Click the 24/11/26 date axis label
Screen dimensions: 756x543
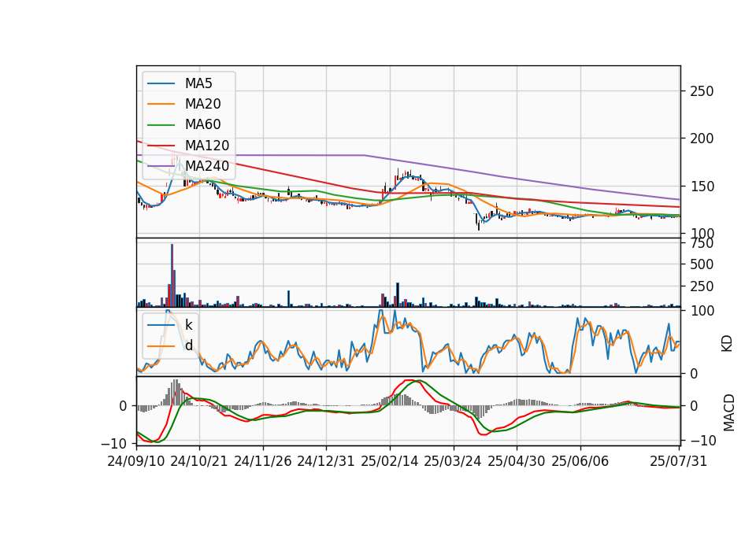tap(263, 461)
